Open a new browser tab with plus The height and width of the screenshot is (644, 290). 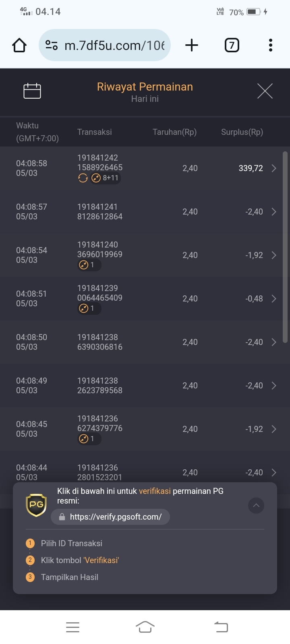click(x=192, y=45)
